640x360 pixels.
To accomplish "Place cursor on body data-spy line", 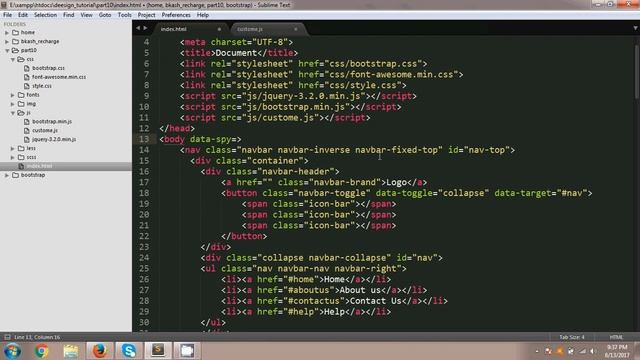I will pyautogui.click(x=200, y=139).
